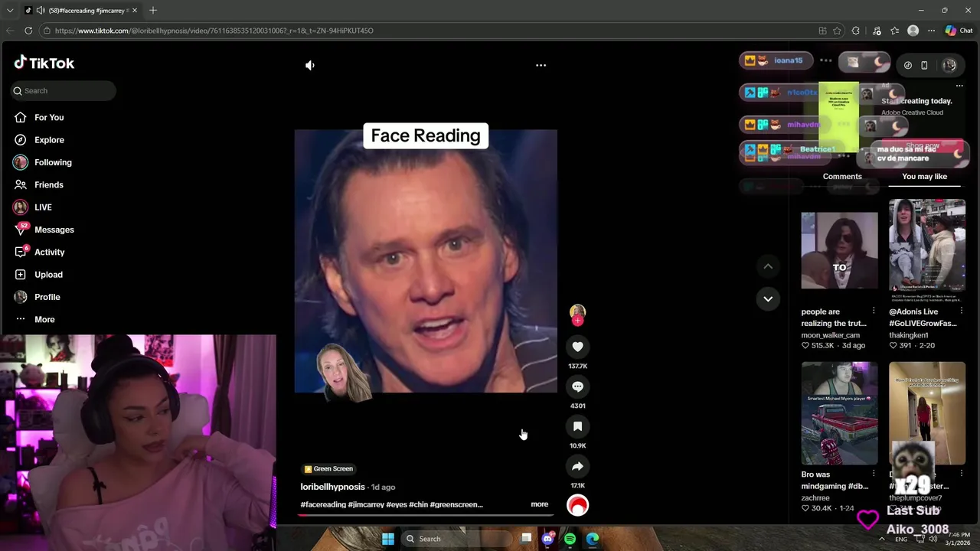Screen dimensions: 980x551
Task: Click the get TikTok app coin icon
Action: point(907,65)
